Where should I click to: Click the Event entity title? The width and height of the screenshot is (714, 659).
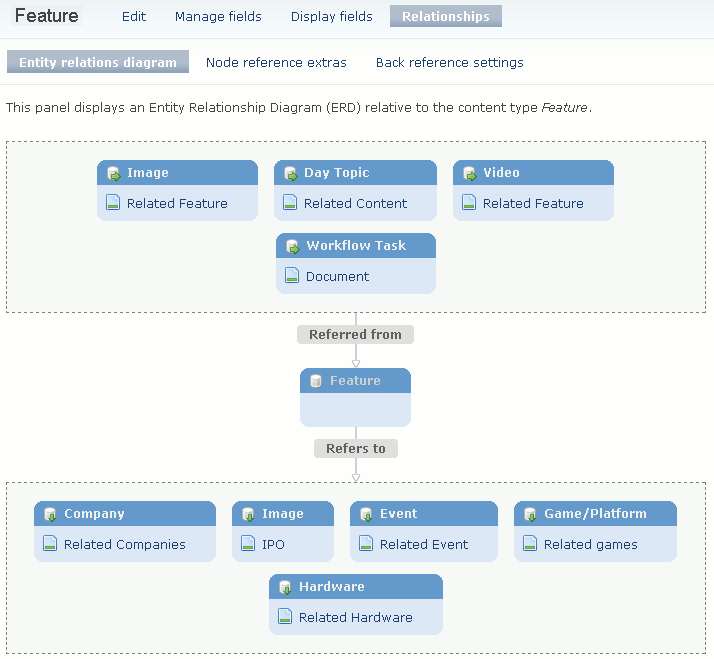[398, 514]
